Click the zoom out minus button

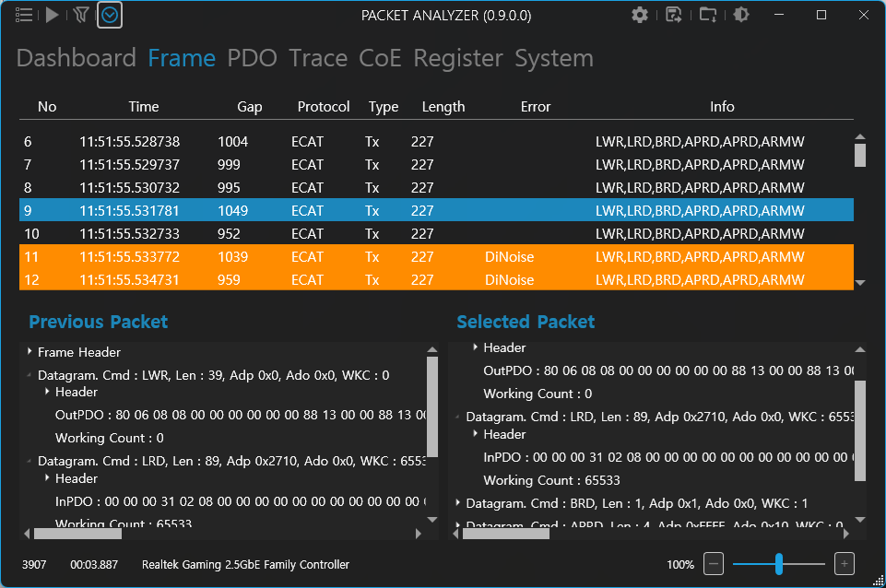click(x=714, y=564)
